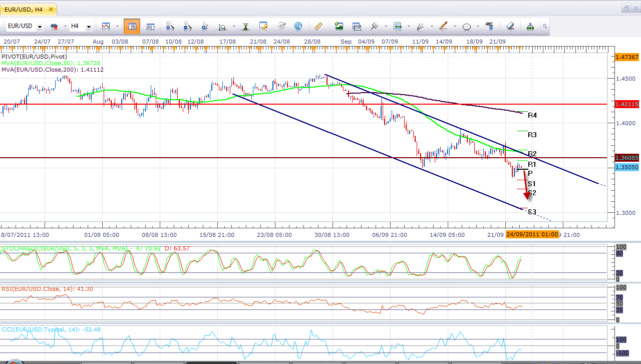641x364 pixels.
Task: Click the 1.47367 orange price tag
Action: (x=626, y=57)
